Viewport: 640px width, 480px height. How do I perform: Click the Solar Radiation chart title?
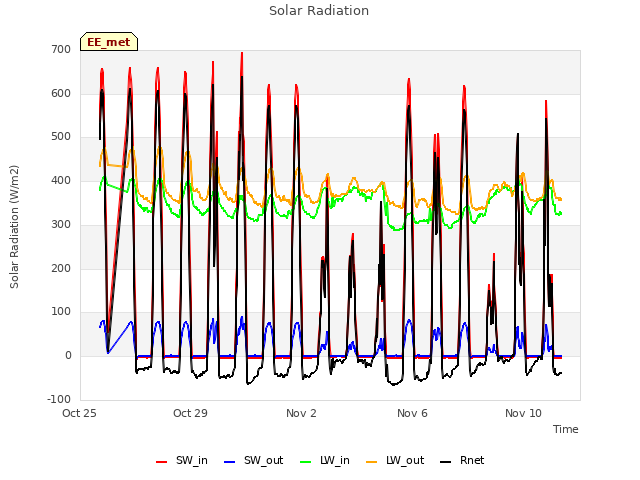[x=319, y=11]
